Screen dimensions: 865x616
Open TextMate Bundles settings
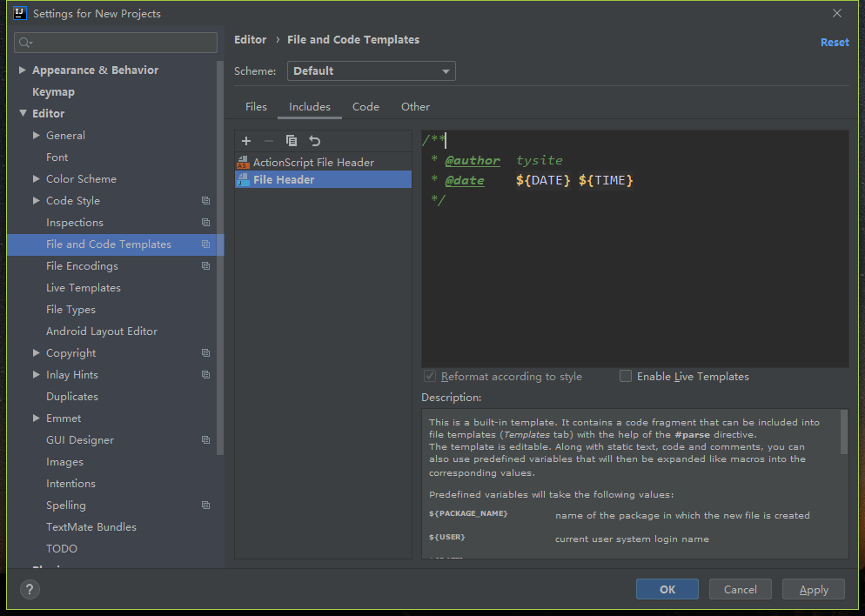[91, 526]
